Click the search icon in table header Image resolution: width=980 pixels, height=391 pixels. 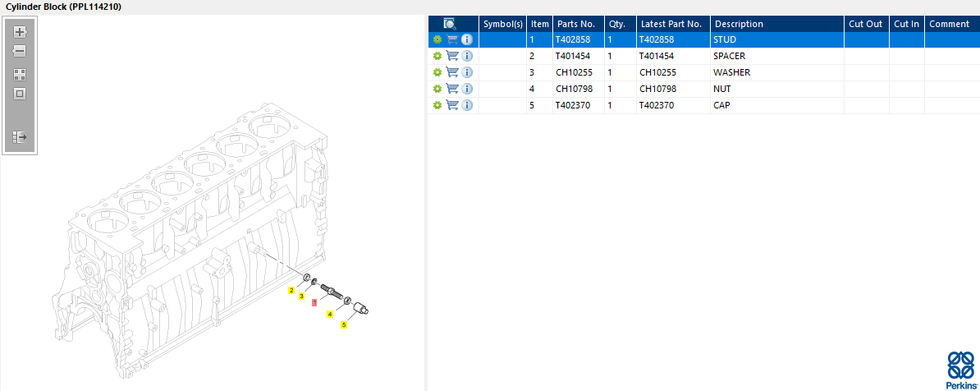(x=450, y=24)
